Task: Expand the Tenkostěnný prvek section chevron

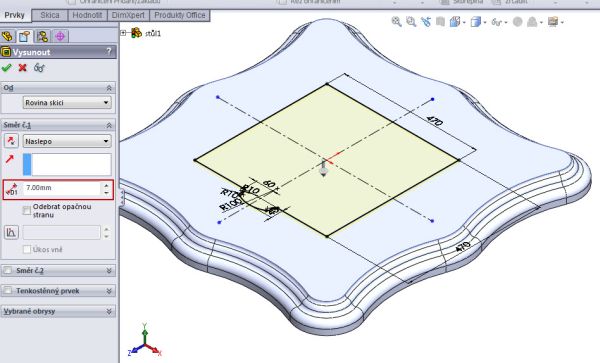Action: pos(109,291)
